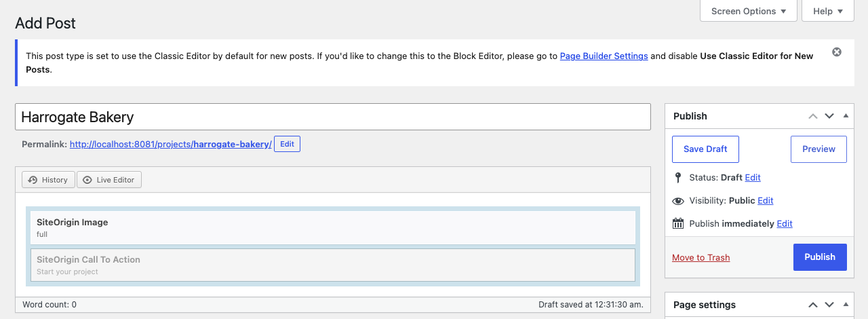868x319 pixels.
Task: Edit the publish date
Action: click(x=785, y=223)
